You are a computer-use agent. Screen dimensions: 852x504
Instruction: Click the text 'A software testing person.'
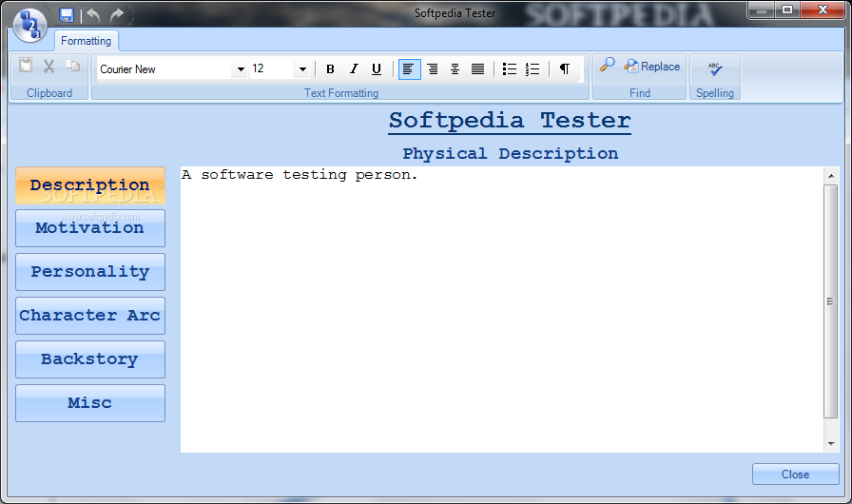click(300, 175)
